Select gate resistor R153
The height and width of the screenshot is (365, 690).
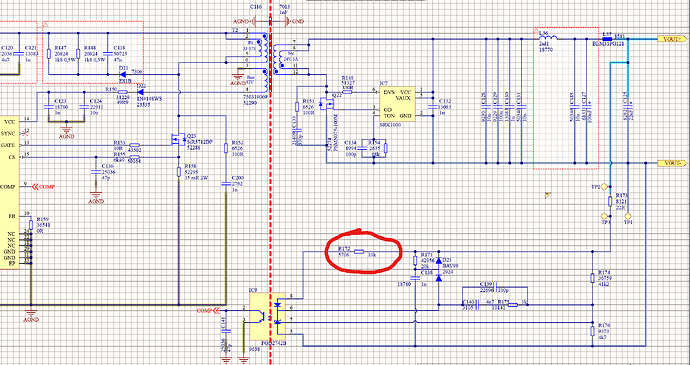pyautogui.click(x=135, y=145)
